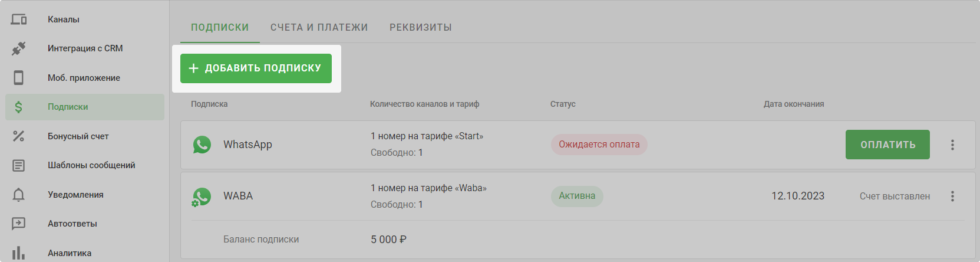Click the notifications bell icon

pyautogui.click(x=19, y=195)
